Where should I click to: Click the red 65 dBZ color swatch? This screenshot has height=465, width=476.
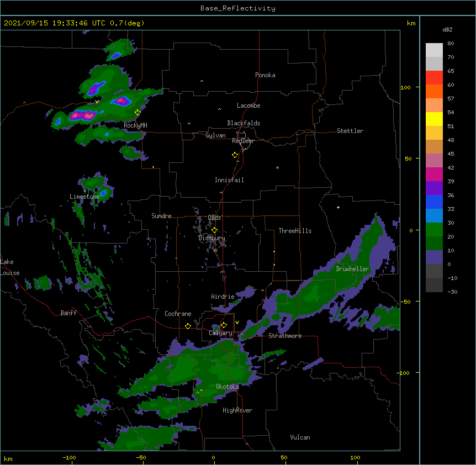pos(434,78)
